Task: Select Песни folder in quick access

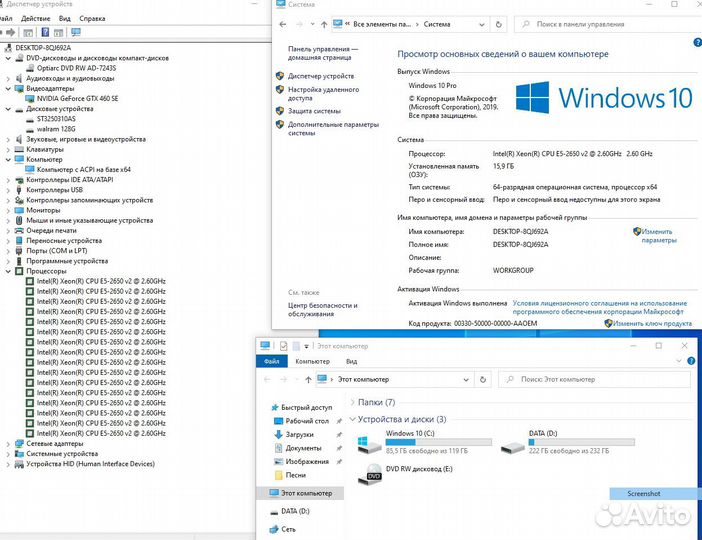Action: click(296, 475)
